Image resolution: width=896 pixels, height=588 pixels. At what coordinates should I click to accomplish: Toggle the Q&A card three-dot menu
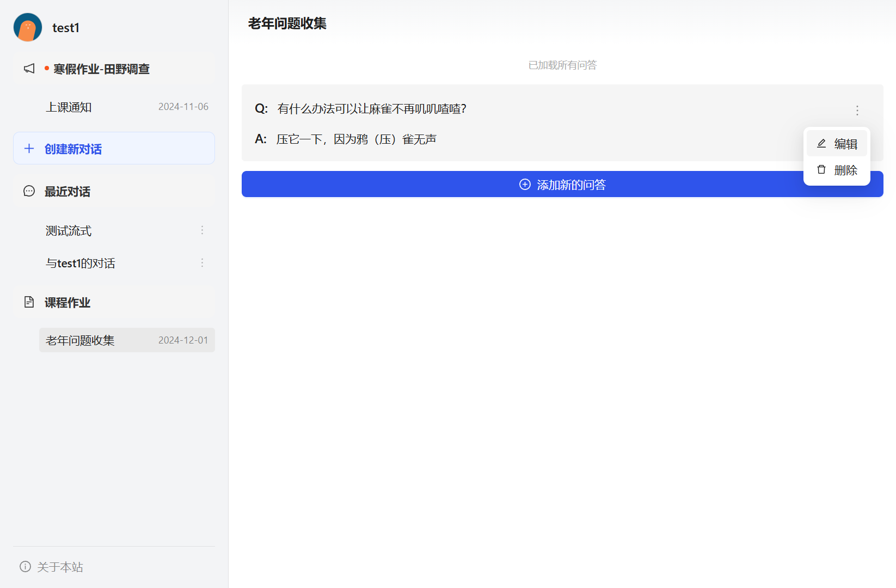pyautogui.click(x=857, y=111)
